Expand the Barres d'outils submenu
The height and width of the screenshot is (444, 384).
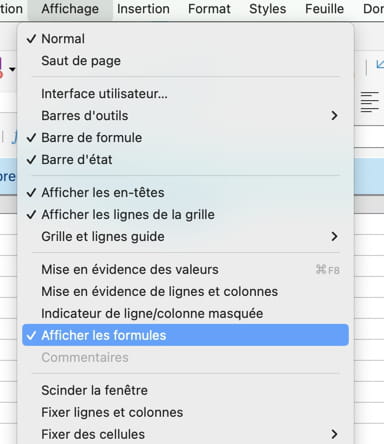point(185,116)
